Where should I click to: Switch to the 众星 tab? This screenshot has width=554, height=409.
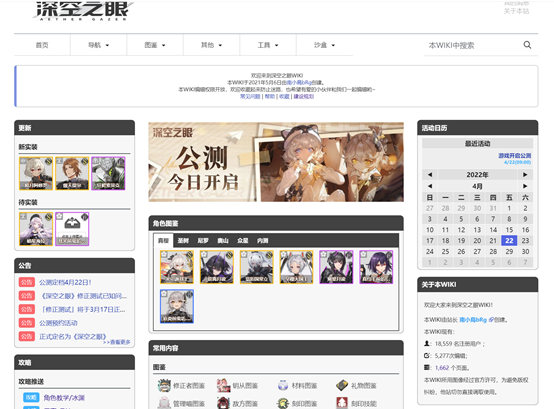pyautogui.click(x=243, y=241)
